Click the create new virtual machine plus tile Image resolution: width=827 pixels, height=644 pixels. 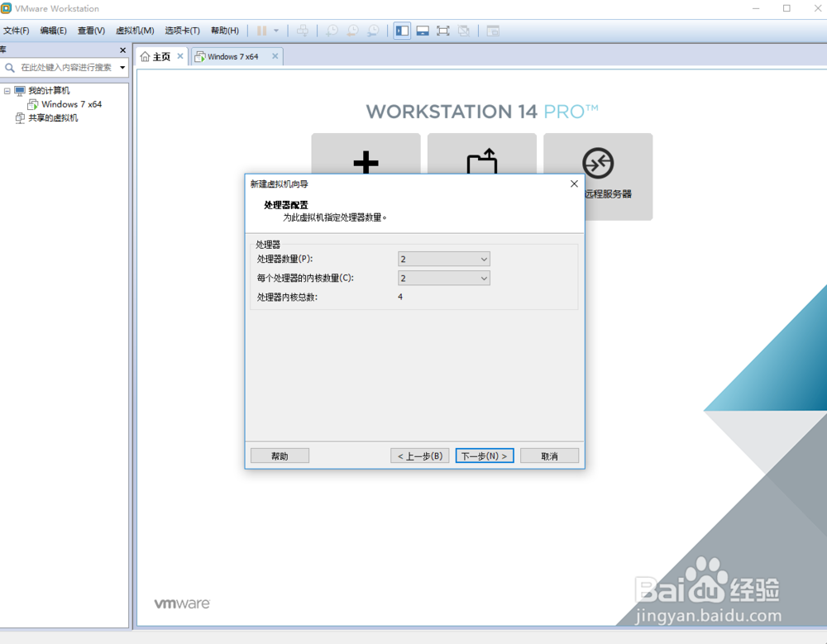click(366, 162)
